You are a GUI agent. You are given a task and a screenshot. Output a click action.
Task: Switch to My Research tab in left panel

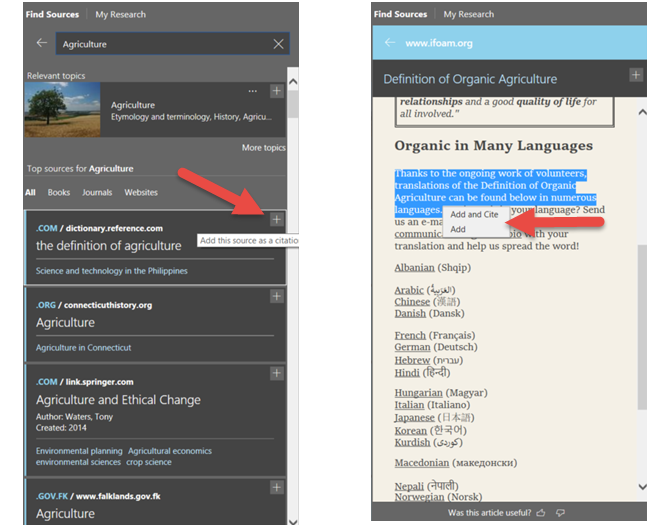(120, 15)
